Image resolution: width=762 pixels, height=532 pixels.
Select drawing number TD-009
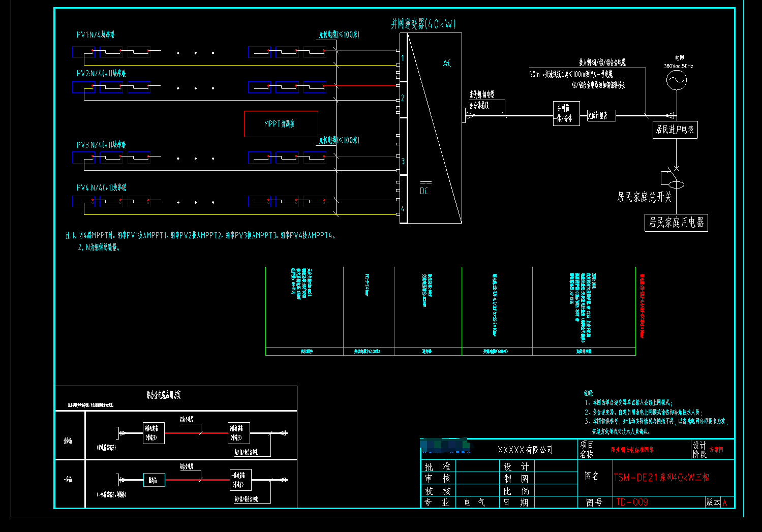pos(632,502)
